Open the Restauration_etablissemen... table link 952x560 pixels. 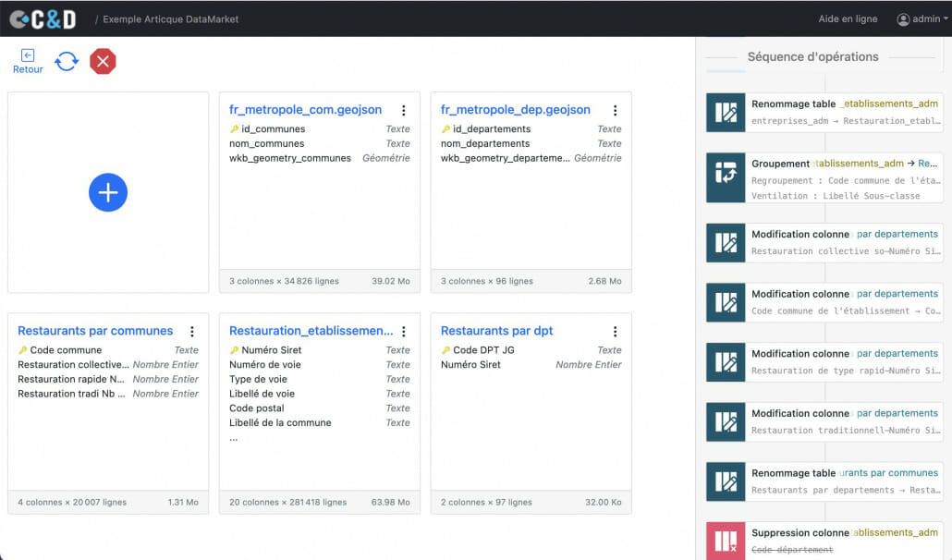click(311, 331)
